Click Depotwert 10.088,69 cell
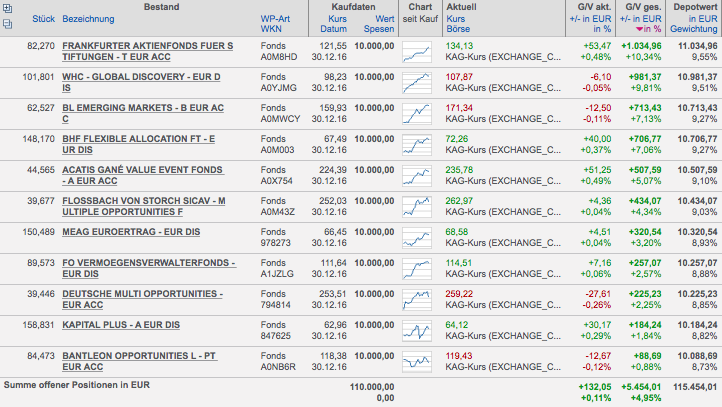722x407 pixels. tap(697, 356)
